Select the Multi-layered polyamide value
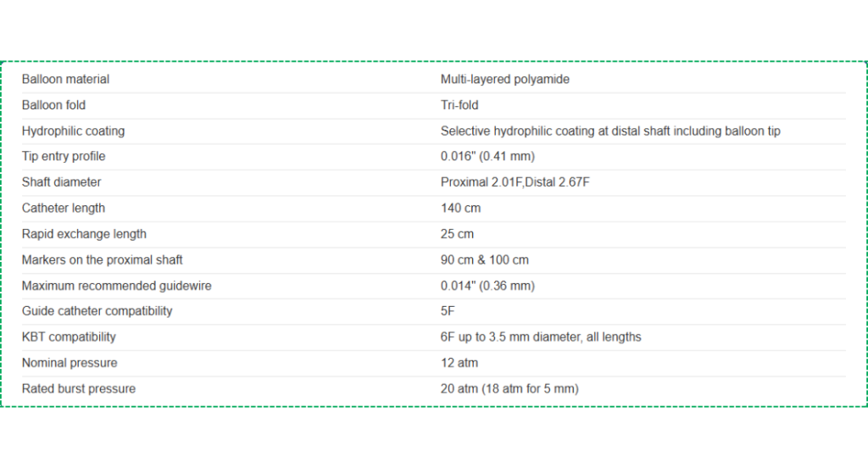This screenshot has height=468, width=868. click(x=504, y=80)
